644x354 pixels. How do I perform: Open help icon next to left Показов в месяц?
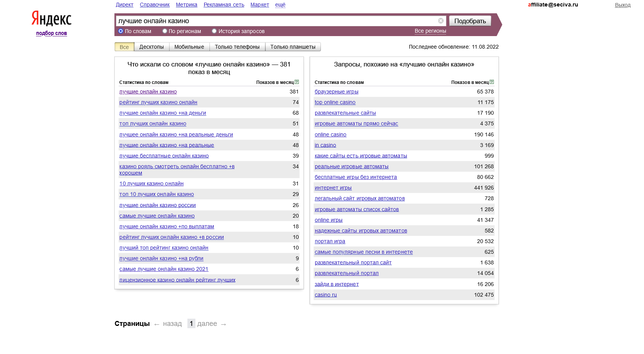click(x=297, y=82)
